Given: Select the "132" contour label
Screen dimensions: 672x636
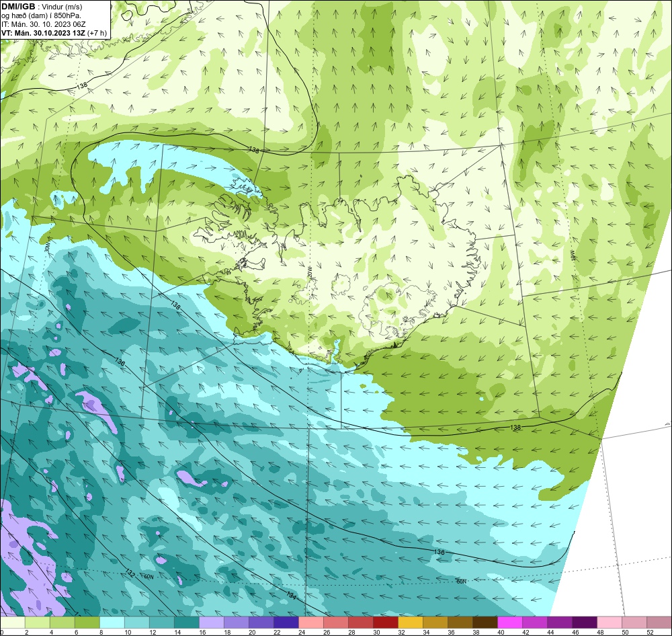Looking at the screenshot, I should (131, 573).
